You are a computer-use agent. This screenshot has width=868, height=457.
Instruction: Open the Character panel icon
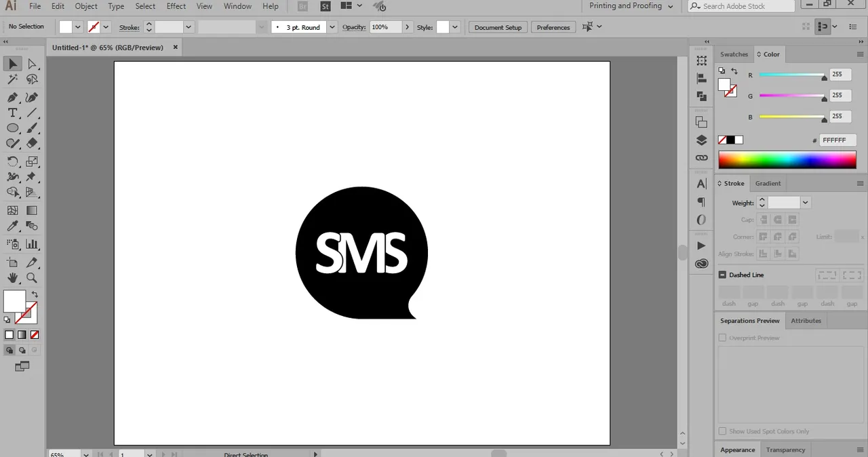click(x=701, y=184)
